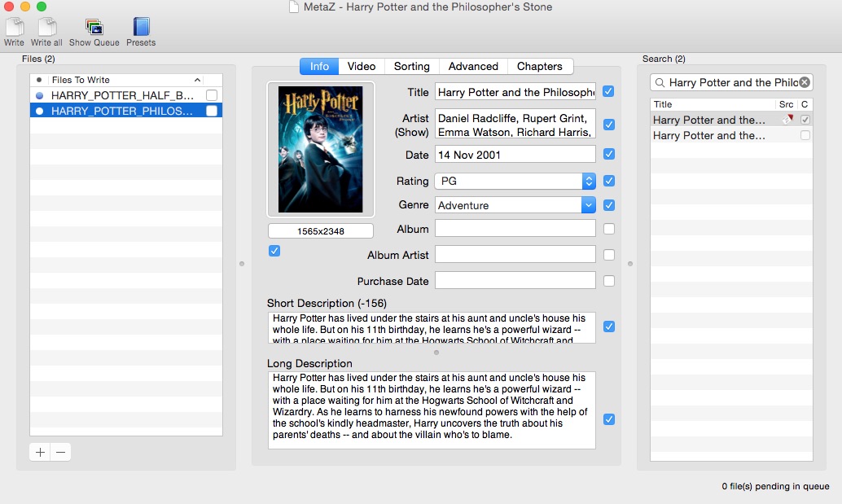The height and width of the screenshot is (504, 842).
Task: Toggle the Title field checkbox
Action: tap(608, 92)
